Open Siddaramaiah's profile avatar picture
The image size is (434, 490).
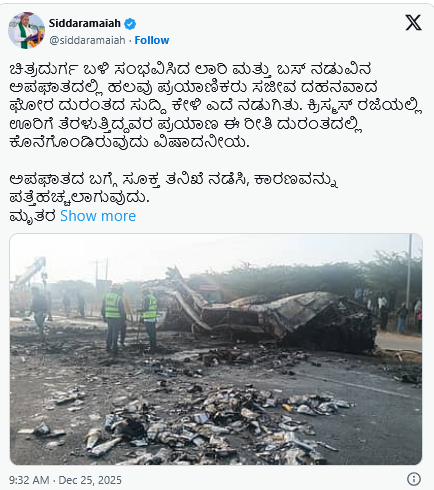click(x=26, y=31)
